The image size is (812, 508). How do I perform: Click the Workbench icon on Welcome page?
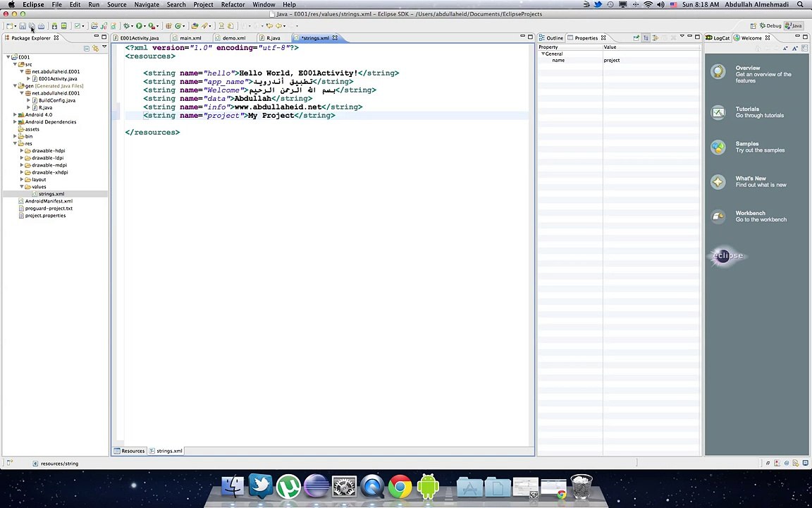pyautogui.click(x=718, y=216)
